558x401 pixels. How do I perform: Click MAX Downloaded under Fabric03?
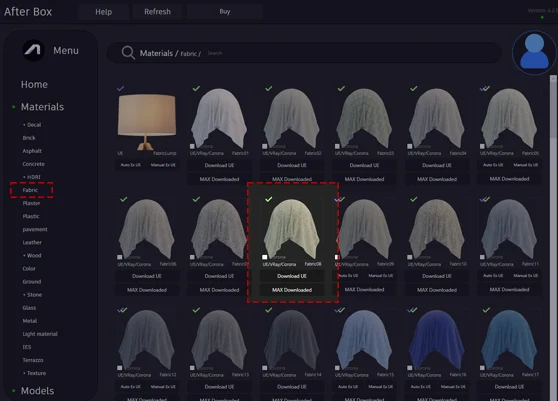(364, 179)
